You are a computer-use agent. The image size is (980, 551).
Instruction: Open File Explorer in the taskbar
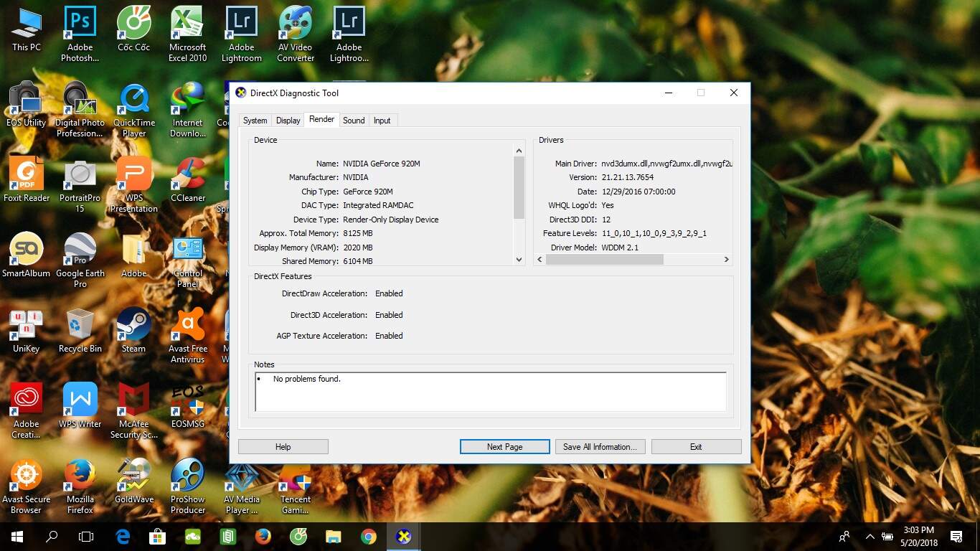(x=334, y=537)
